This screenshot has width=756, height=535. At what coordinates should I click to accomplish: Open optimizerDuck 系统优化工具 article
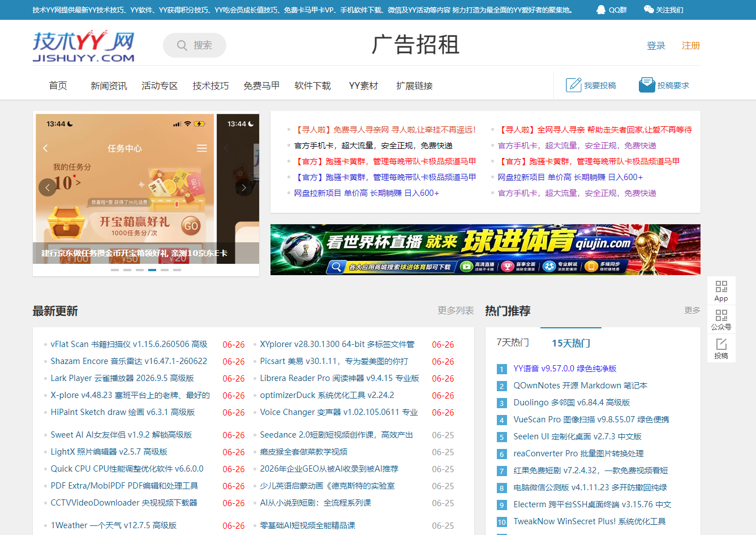[x=327, y=395]
